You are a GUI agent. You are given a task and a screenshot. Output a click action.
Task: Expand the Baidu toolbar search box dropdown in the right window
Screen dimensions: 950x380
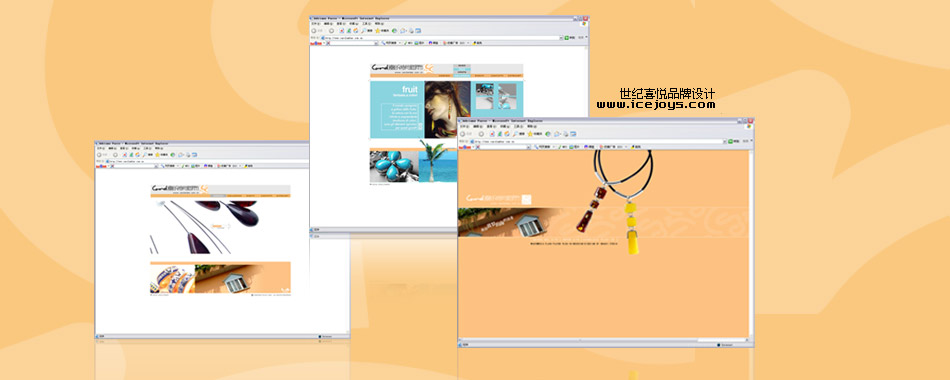point(528,147)
